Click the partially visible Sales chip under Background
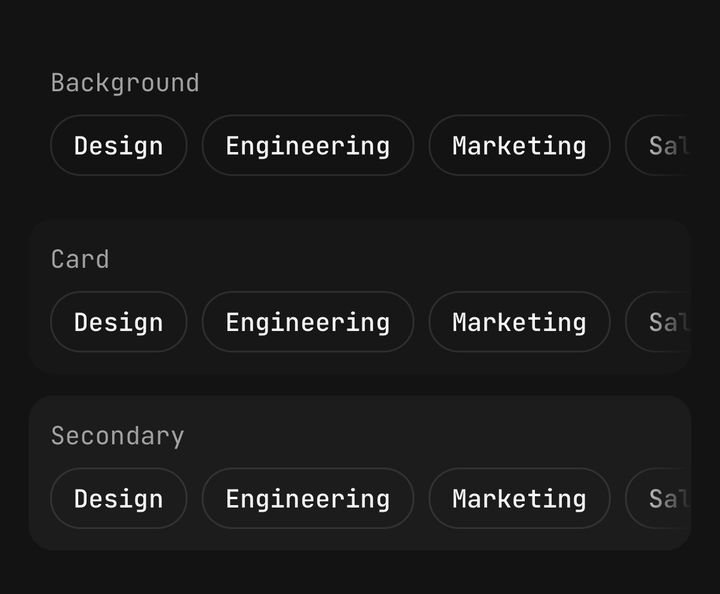This screenshot has height=594, width=720. [658, 145]
